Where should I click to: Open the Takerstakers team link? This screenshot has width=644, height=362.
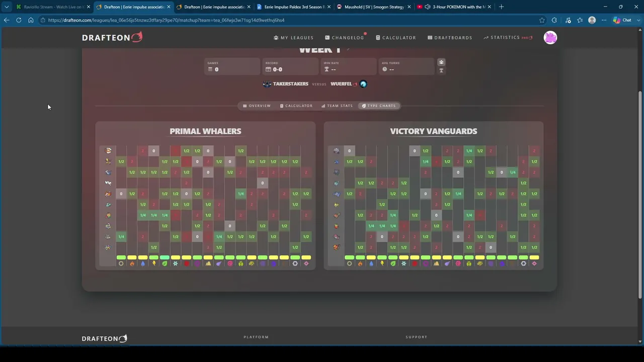click(290, 84)
